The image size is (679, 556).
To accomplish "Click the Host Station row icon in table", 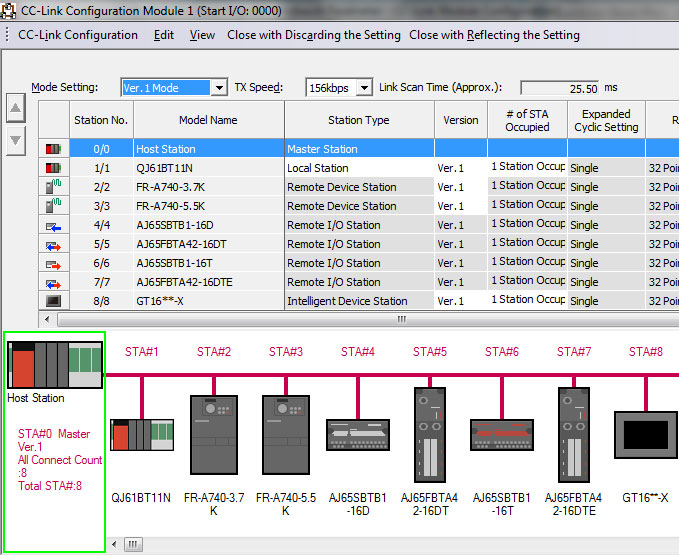I will (53, 149).
